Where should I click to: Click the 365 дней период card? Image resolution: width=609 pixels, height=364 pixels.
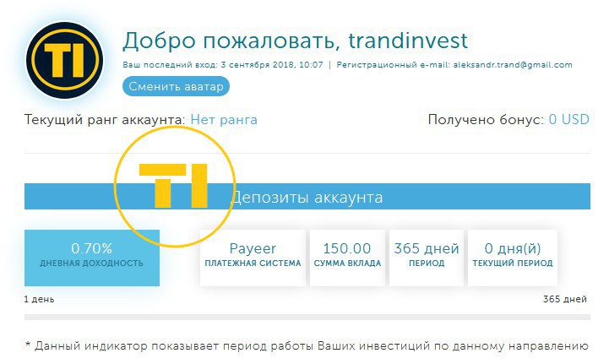coord(427,258)
